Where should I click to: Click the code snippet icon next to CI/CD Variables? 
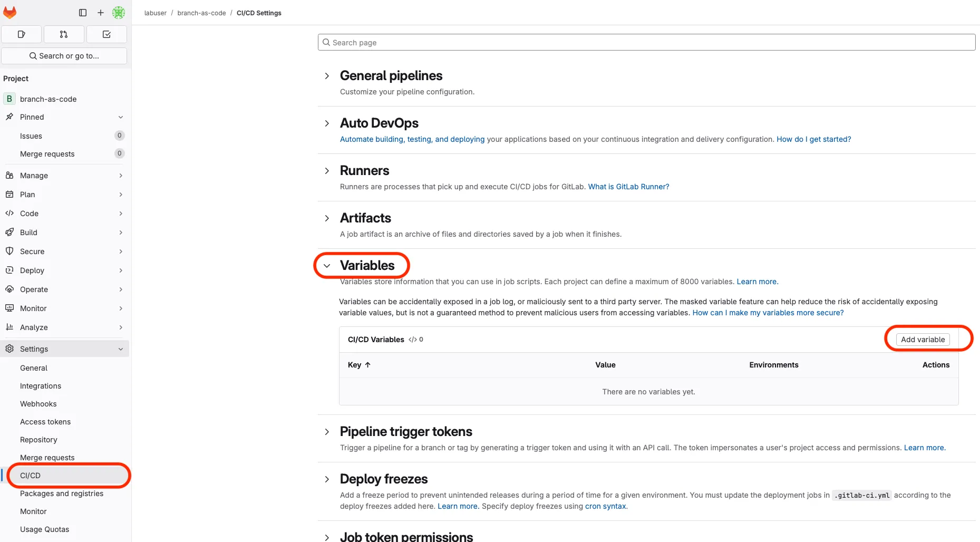pyautogui.click(x=412, y=340)
